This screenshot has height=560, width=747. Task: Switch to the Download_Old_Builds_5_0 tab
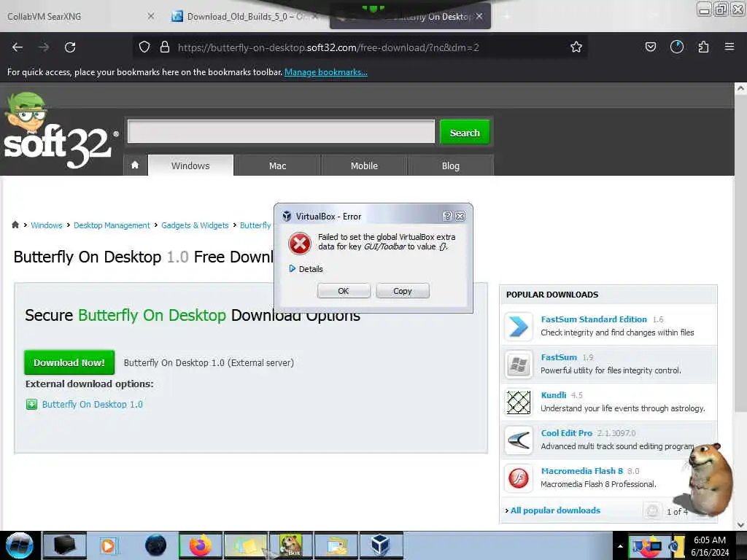[x=245, y=16]
